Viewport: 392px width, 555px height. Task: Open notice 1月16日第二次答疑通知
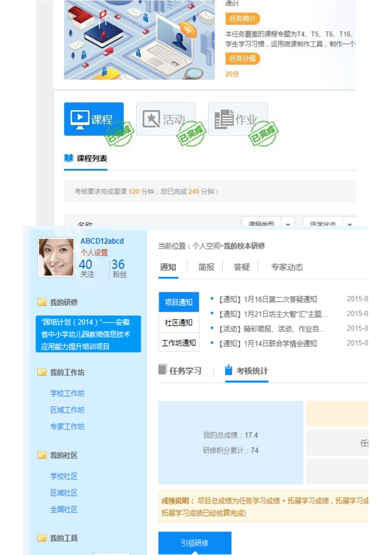(x=268, y=299)
